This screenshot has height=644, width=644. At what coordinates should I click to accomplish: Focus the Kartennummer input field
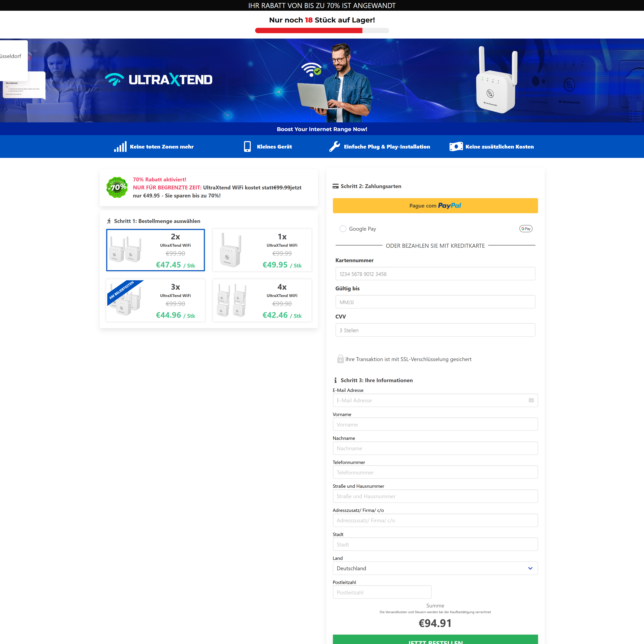tap(435, 274)
